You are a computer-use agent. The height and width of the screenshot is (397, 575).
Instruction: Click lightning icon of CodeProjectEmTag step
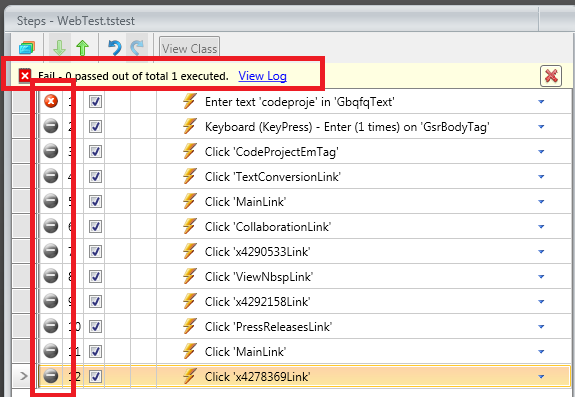[190, 151]
